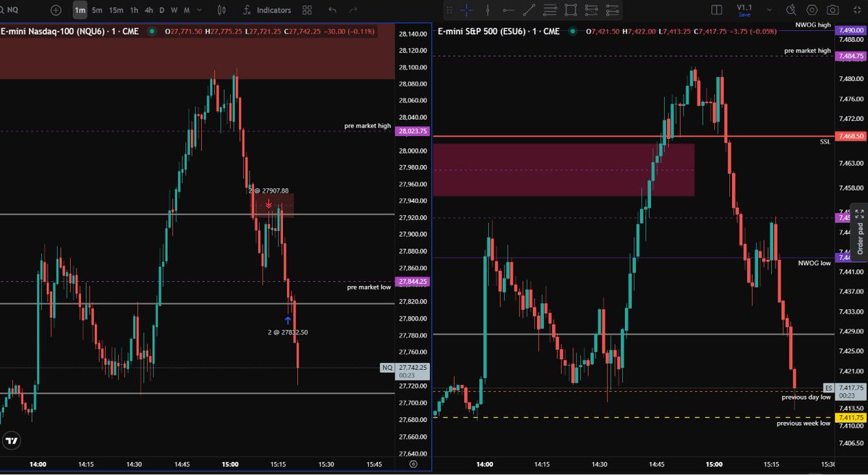Viewport: 868px width, 475px height.
Task: Switch to the 1m timeframe
Action: click(x=80, y=10)
